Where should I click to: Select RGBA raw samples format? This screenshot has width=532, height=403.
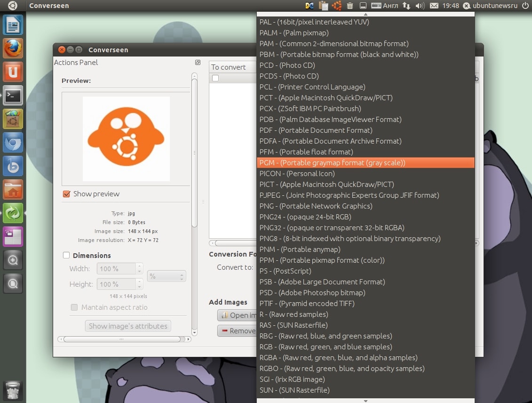click(365, 357)
